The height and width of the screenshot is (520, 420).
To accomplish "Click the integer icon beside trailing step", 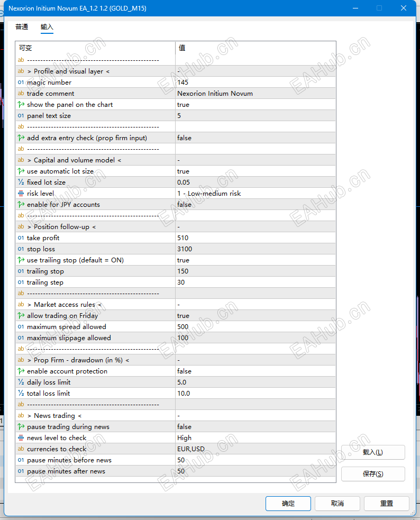I will click(21, 282).
